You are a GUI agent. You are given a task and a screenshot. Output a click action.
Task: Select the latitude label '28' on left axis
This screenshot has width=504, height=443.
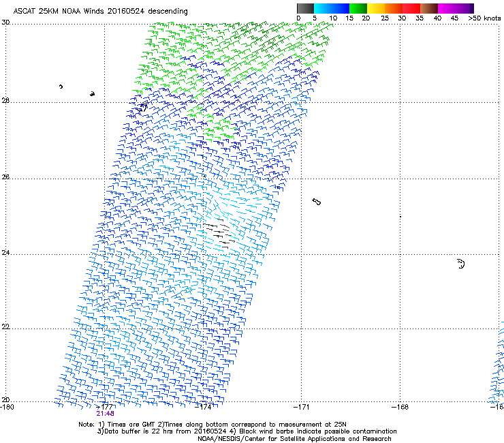(x=5, y=101)
